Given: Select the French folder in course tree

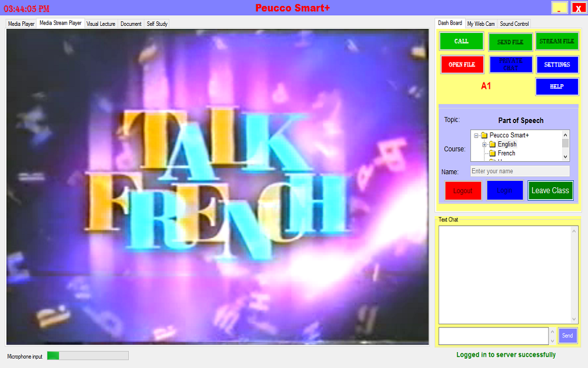Looking at the screenshot, I should (x=506, y=153).
